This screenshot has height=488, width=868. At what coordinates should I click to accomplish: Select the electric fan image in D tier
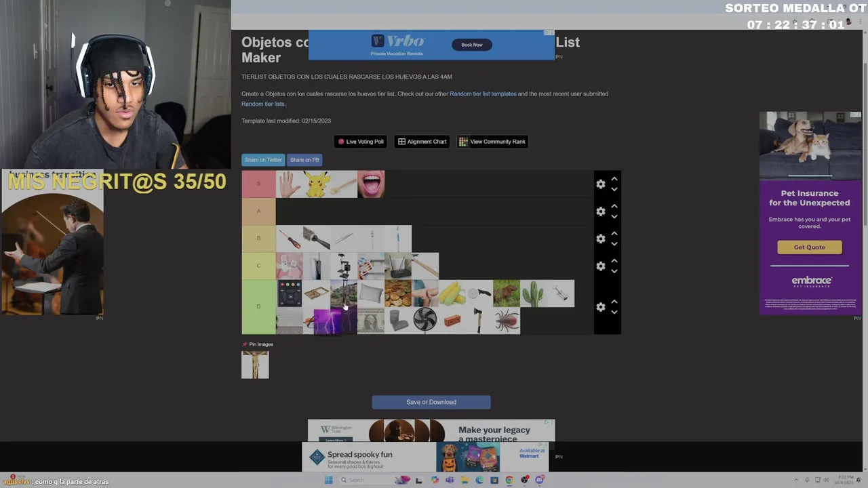(425, 321)
